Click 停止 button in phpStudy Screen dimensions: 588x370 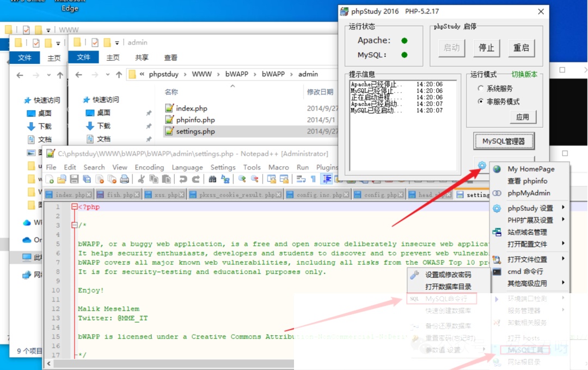[x=486, y=47]
